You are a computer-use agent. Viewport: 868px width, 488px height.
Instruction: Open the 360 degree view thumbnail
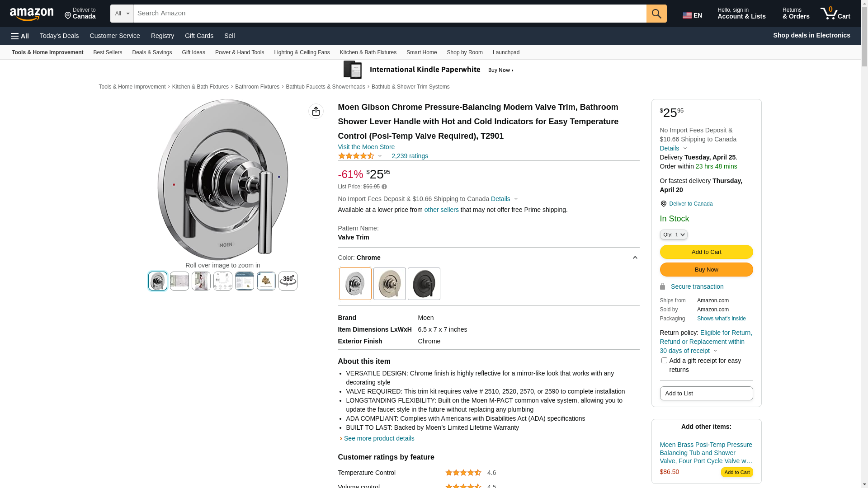(288, 281)
